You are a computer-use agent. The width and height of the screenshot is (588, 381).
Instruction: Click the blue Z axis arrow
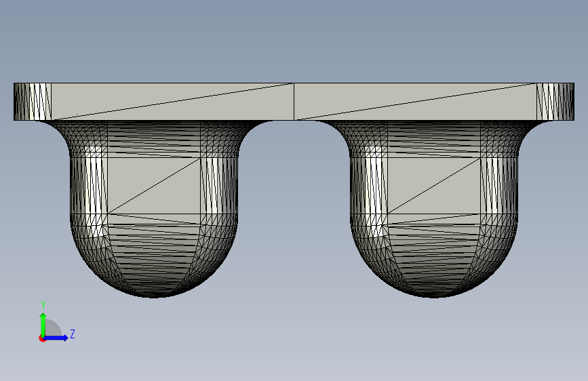point(56,338)
